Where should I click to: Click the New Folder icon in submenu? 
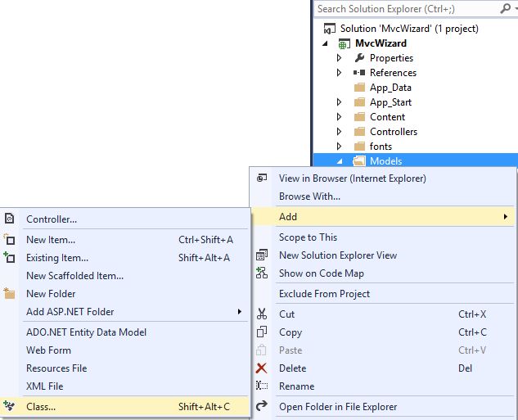(9, 293)
